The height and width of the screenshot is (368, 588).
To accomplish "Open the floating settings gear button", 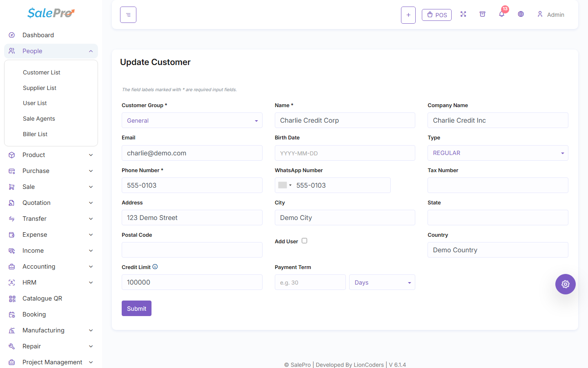I will [566, 284].
